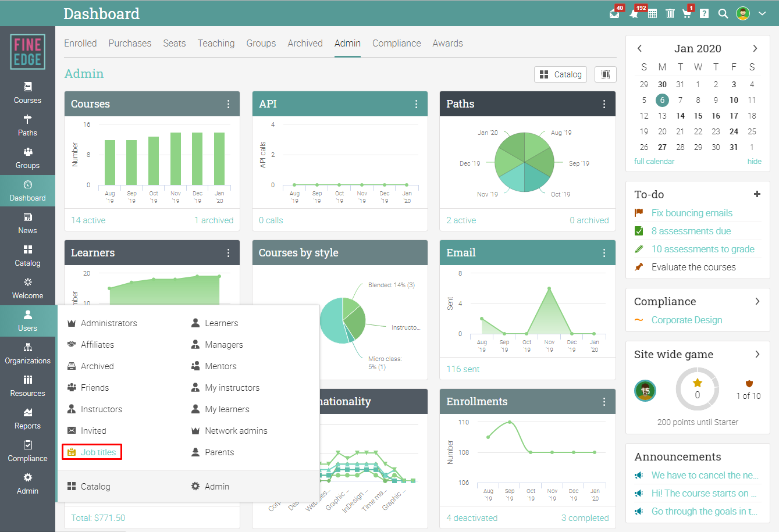Click the trash can icon in header
The image size is (779, 532).
[670, 13]
